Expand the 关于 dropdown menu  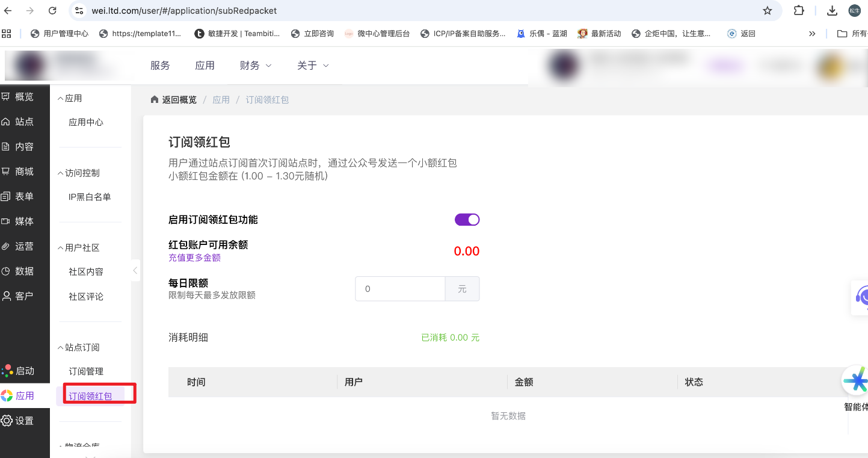[x=313, y=66]
